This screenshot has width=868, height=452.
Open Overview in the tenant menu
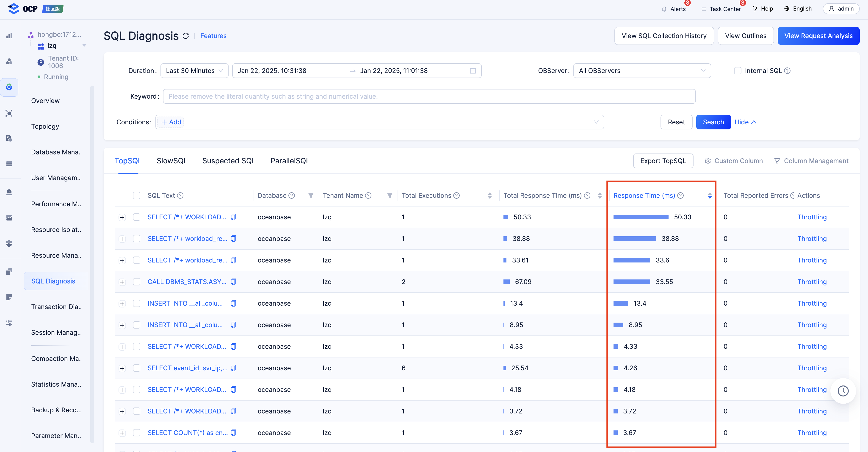coord(45,101)
